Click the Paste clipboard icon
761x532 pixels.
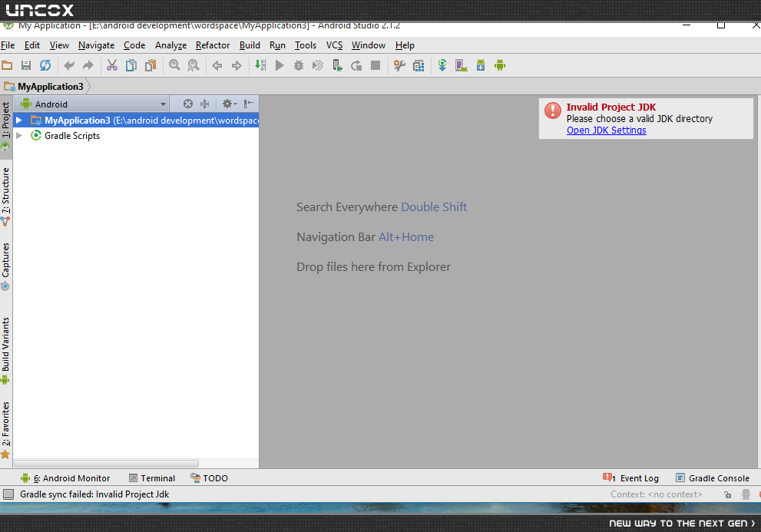pos(151,65)
